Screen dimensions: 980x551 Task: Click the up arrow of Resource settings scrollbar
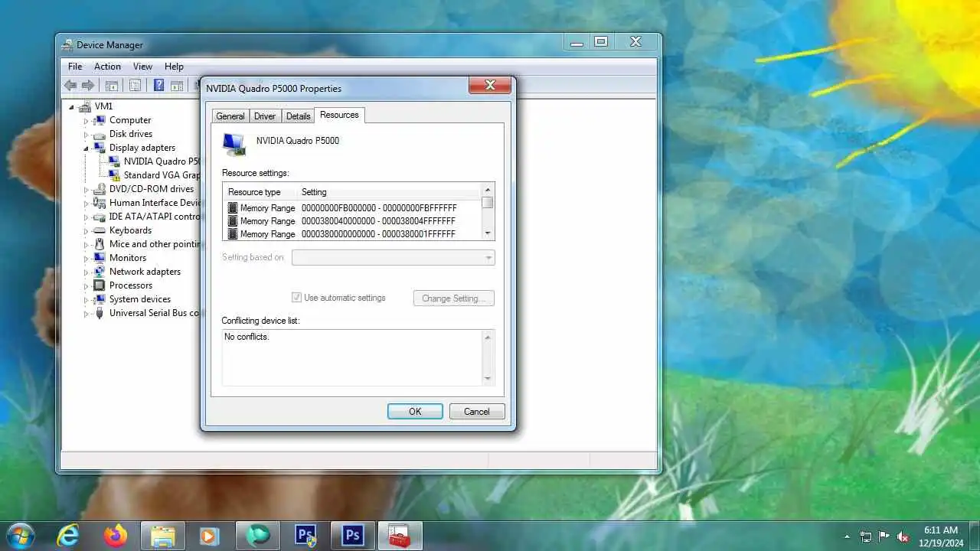pos(488,190)
